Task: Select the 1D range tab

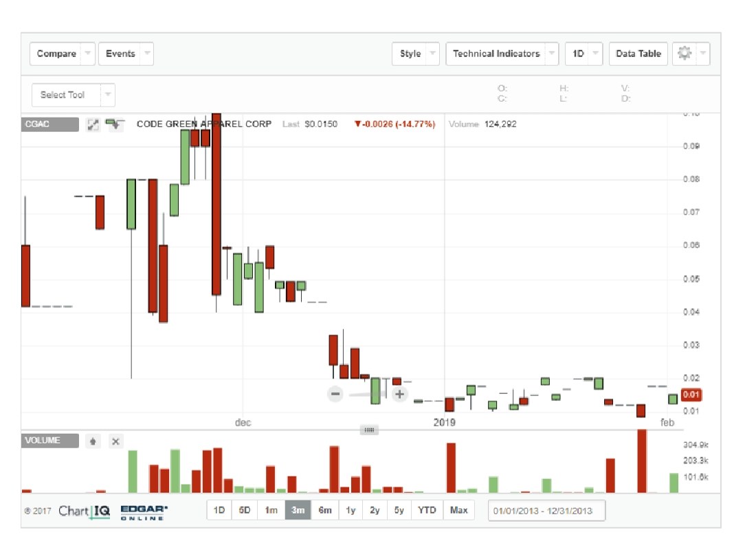Action: pyautogui.click(x=219, y=510)
